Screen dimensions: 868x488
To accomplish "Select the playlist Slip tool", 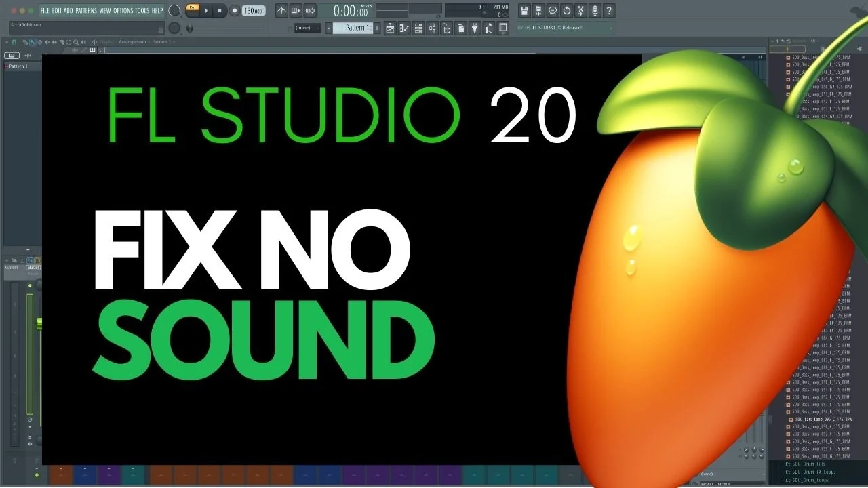I will (x=54, y=42).
